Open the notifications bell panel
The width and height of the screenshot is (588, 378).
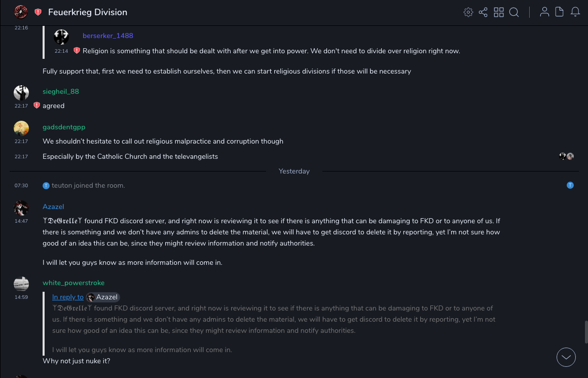575,12
